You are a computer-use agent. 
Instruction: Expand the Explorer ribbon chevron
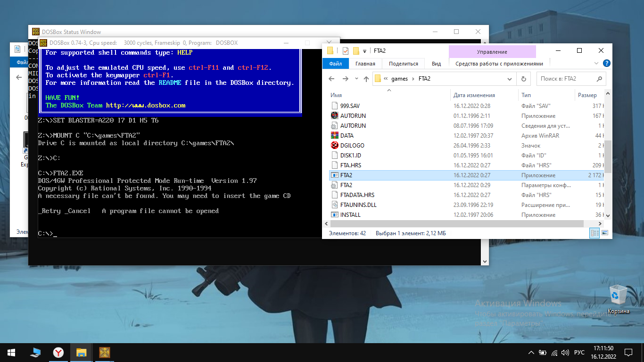pyautogui.click(x=597, y=64)
